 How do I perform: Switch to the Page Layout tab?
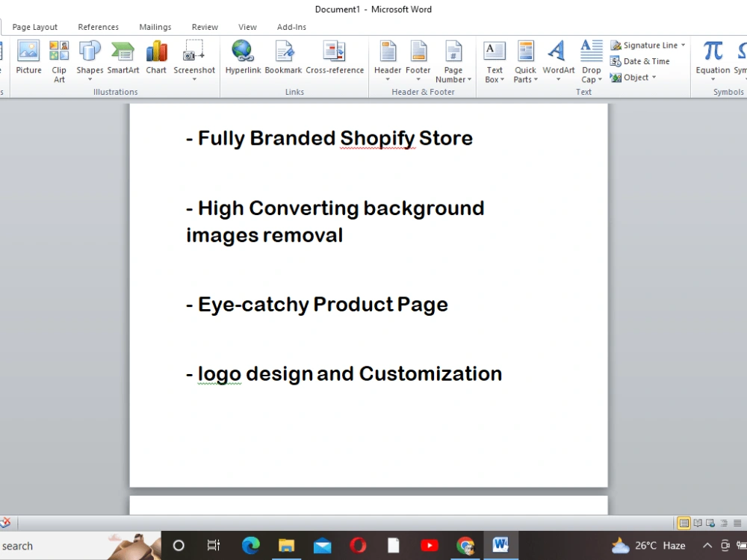[35, 27]
